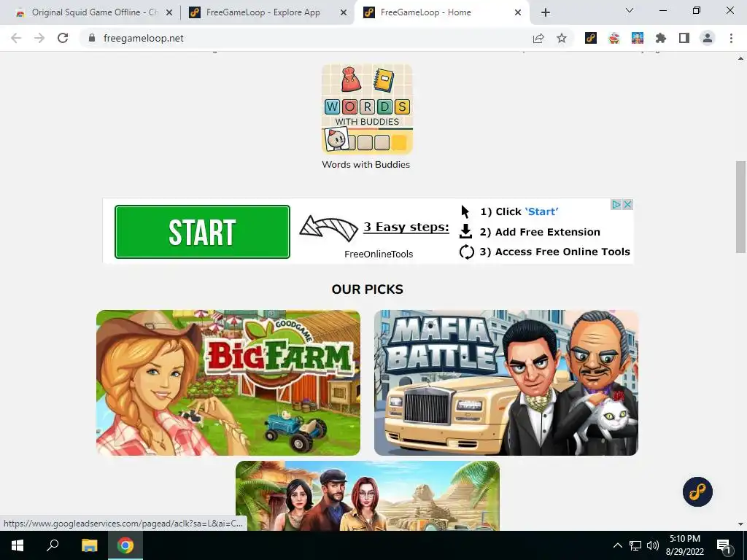Screen dimensions: 747x560
Task: Click the 'OUR PICKS' heading
Action: pos(368,289)
